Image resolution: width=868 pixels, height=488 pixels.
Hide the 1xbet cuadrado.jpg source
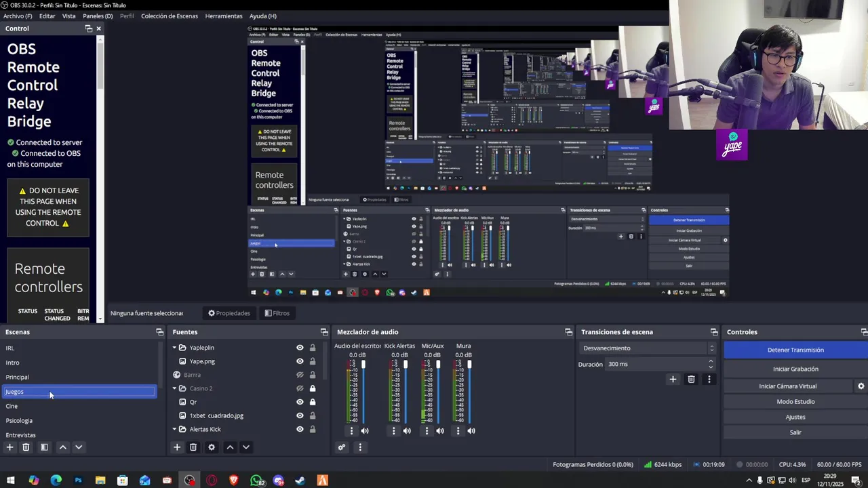click(300, 415)
